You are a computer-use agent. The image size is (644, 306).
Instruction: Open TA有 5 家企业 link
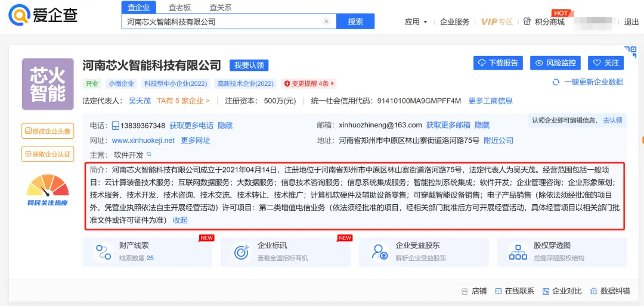coord(183,101)
